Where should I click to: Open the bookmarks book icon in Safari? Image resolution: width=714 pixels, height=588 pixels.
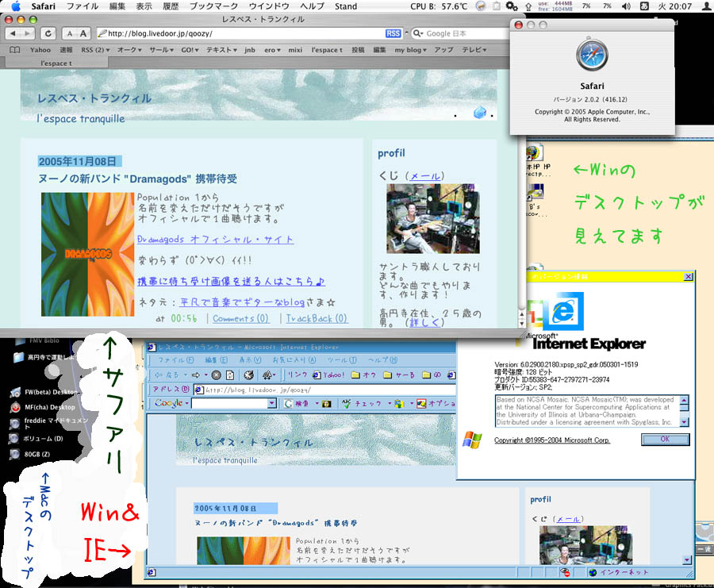(14, 50)
